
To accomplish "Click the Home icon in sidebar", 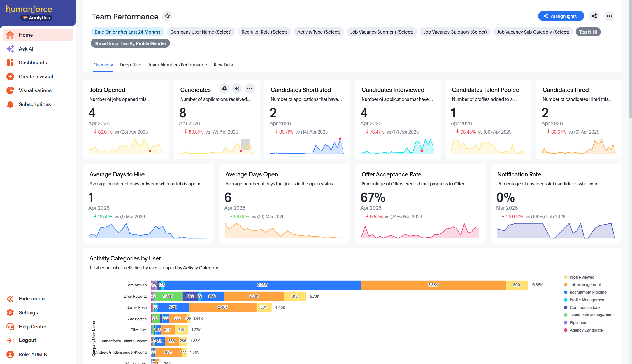I will [x=10, y=35].
